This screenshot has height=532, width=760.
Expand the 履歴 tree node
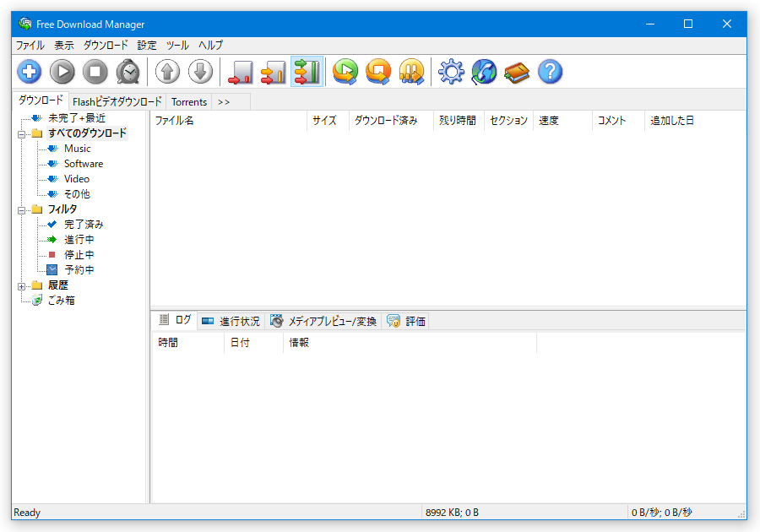coord(21,286)
